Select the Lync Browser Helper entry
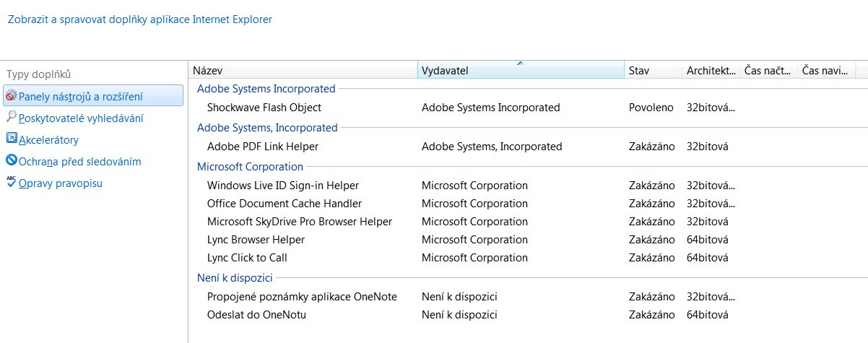868x343 pixels. click(x=256, y=240)
